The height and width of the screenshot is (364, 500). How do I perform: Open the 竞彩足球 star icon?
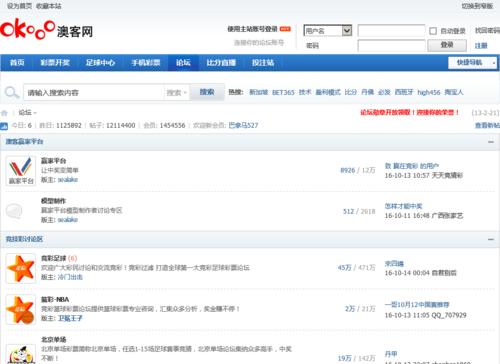click(x=21, y=268)
